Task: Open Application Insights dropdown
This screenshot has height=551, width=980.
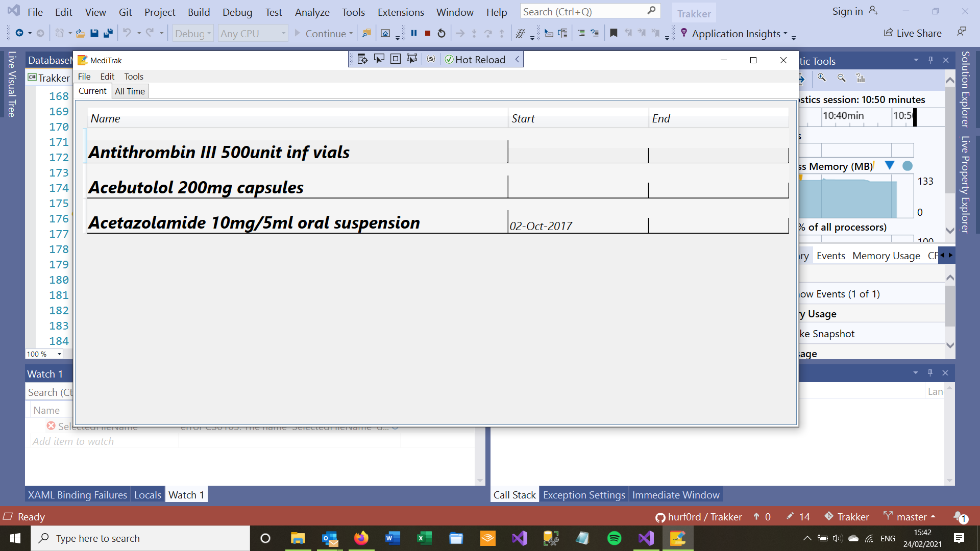Action: tap(786, 34)
